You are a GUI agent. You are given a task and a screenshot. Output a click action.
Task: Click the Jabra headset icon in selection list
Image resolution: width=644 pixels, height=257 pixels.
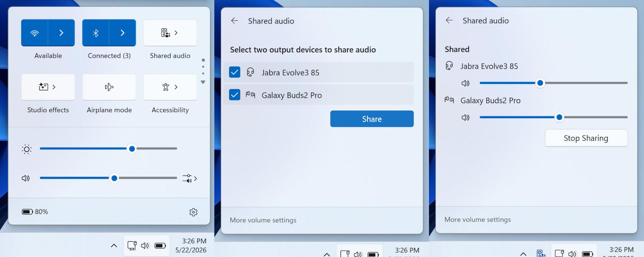[250, 72]
